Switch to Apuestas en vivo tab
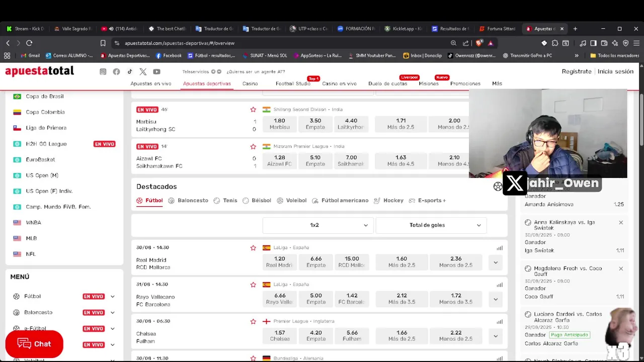This screenshot has height=362, width=644. click(x=151, y=83)
